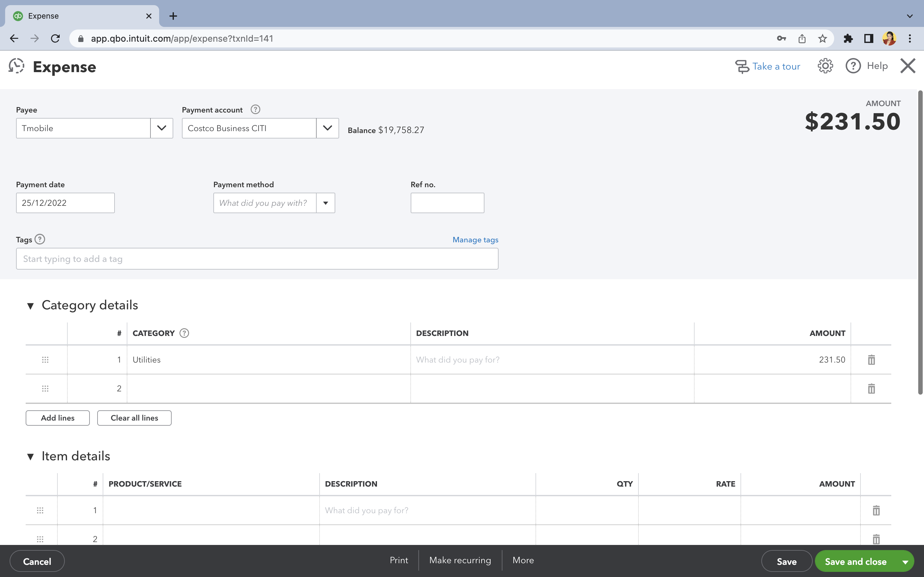Click the settings gear icon
The image size is (924, 577).
tap(825, 66)
